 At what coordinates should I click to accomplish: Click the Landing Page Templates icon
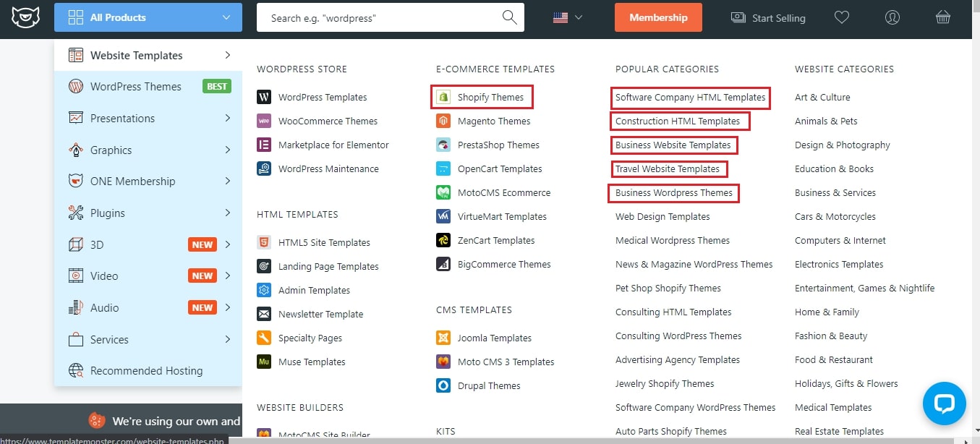click(x=264, y=266)
